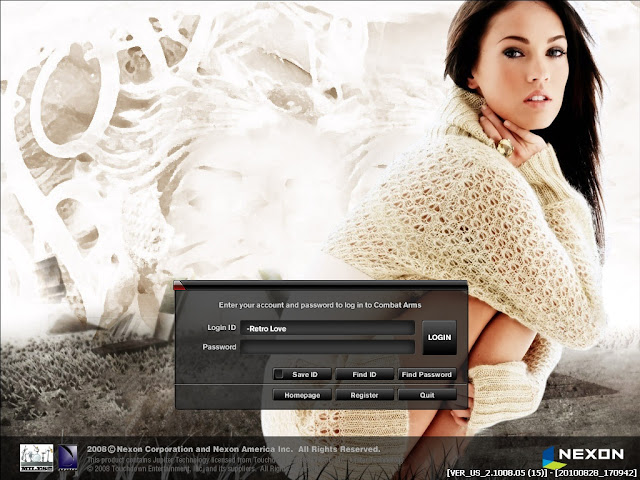Click the rating badge icon at bottom left
Image resolution: width=640 pixels, height=480 pixels.
point(37,458)
